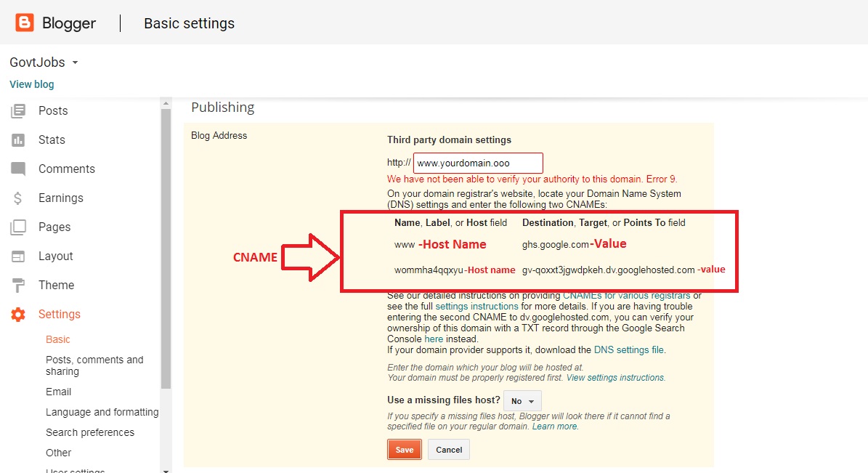Open the Posts icon in sidebar
868x473 pixels.
coord(18,110)
